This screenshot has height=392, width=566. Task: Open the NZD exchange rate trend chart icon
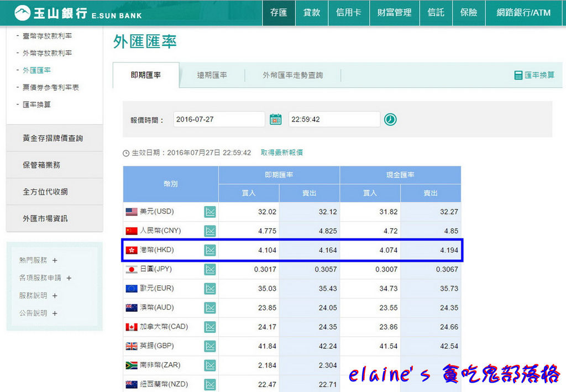point(209,384)
